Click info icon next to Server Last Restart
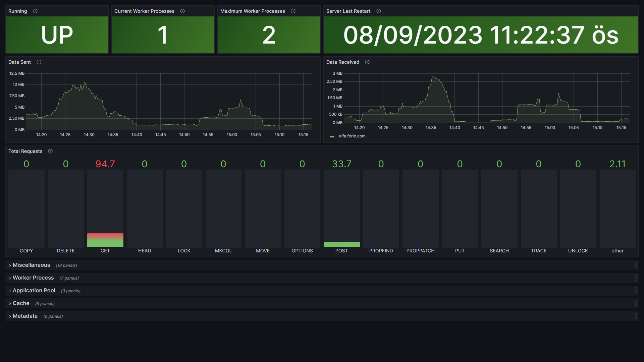644x362 pixels. pyautogui.click(x=379, y=11)
